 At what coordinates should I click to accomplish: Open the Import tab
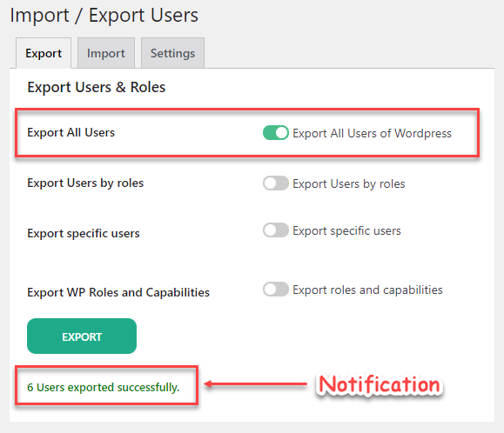click(106, 53)
